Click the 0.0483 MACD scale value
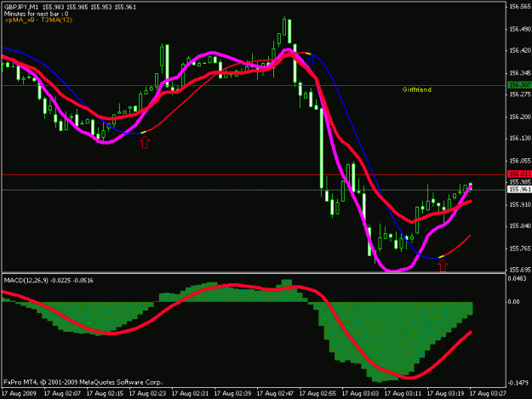Viewport: 532px width, 399px height. point(518,278)
